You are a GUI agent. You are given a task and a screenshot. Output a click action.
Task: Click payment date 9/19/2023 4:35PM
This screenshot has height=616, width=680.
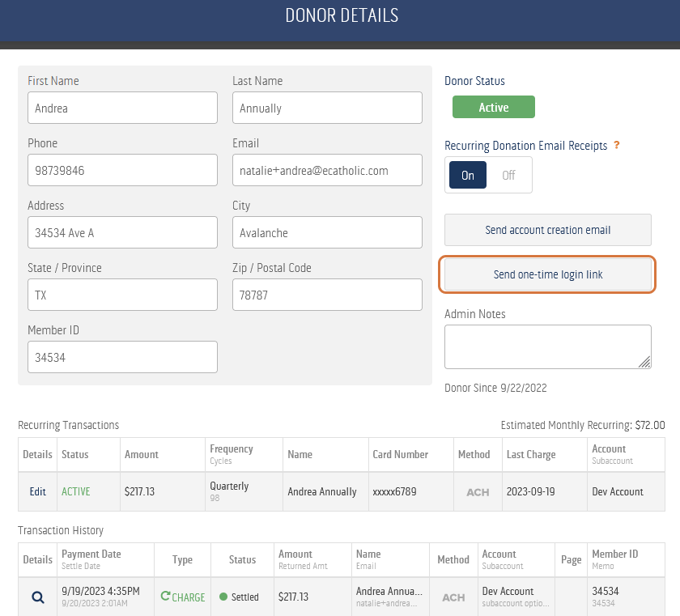100,591
